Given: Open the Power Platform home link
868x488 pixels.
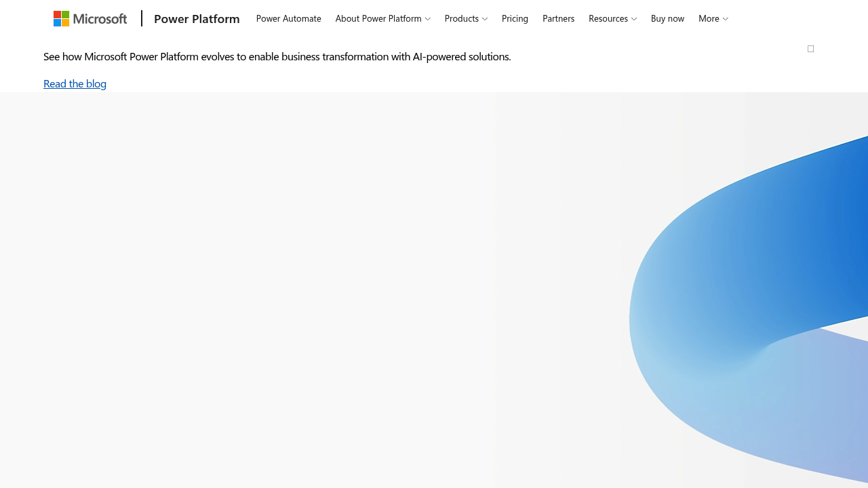Looking at the screenshot, I should (x=197, y=18).
